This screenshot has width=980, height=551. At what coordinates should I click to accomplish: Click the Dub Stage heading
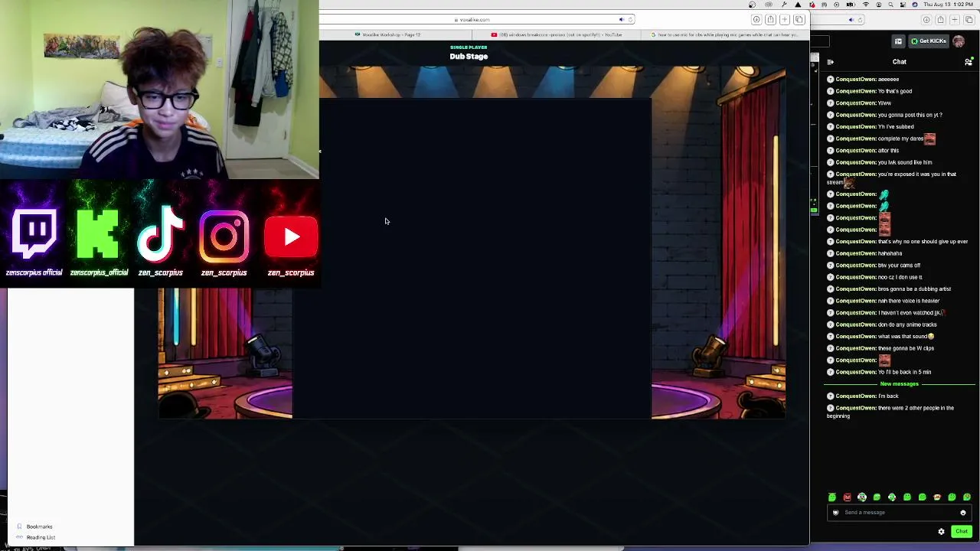coord(469,57)
